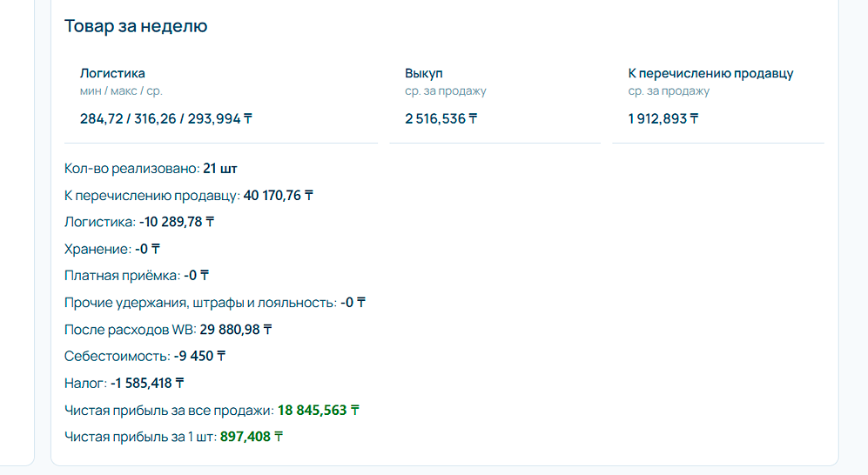Viewport: 868px width, 475px height.
Task: Select the green total net profit 18 845,563 ₸
Action: pyautogui.click(x=319, y=410)
